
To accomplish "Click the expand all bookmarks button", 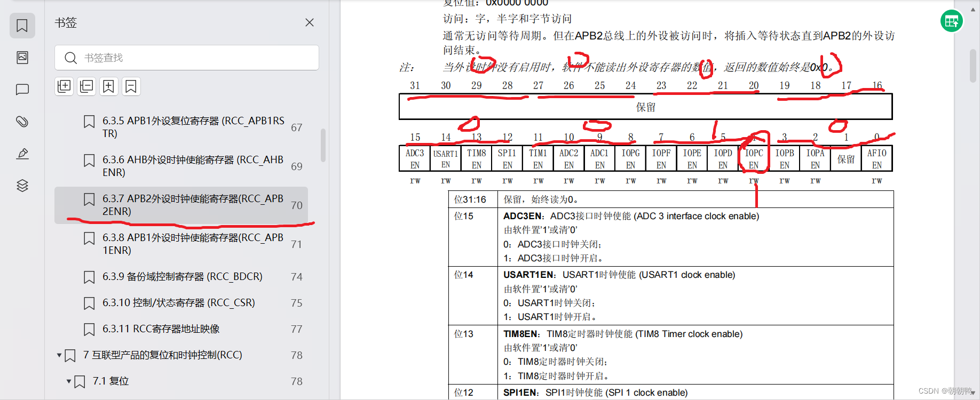I will (x=64, y=86).
